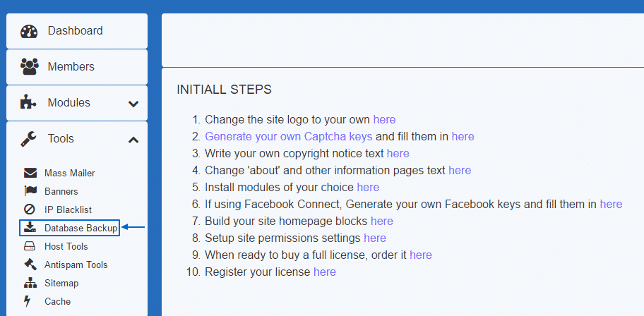Click the Host Tools drive icon
The width and height of the screenshot is (644, 316).
(x=30, y=246)
